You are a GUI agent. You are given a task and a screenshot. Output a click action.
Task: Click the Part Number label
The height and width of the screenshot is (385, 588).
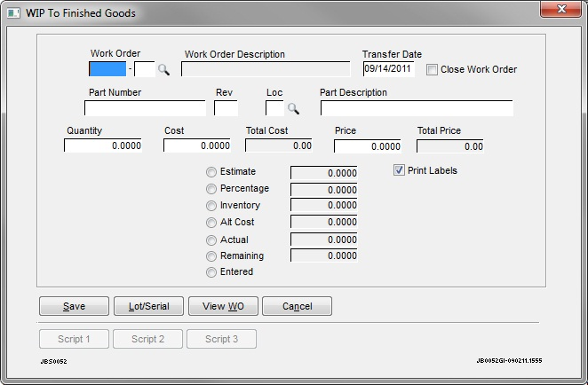pyautogui.click(x=115, y=92)
